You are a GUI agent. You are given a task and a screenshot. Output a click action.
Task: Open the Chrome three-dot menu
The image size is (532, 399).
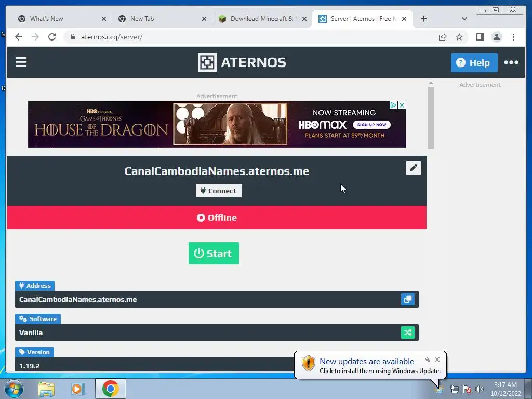coord(513,37)
